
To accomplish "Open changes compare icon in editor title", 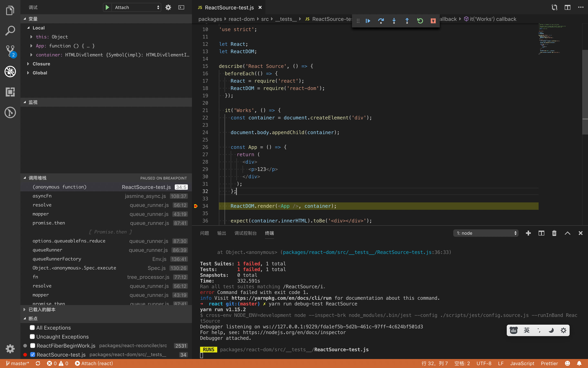I will 555,7.
